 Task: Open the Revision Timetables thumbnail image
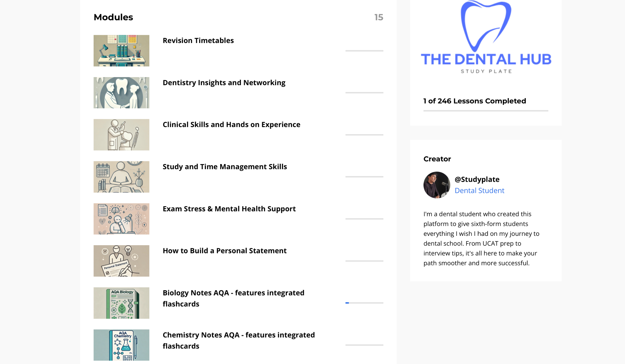pos(121,51)
